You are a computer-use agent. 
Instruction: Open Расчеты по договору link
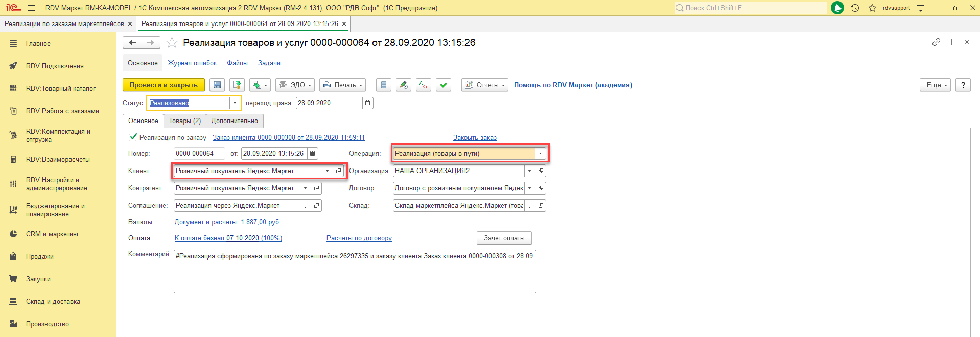pyautogui.click(x=359, y=238)
